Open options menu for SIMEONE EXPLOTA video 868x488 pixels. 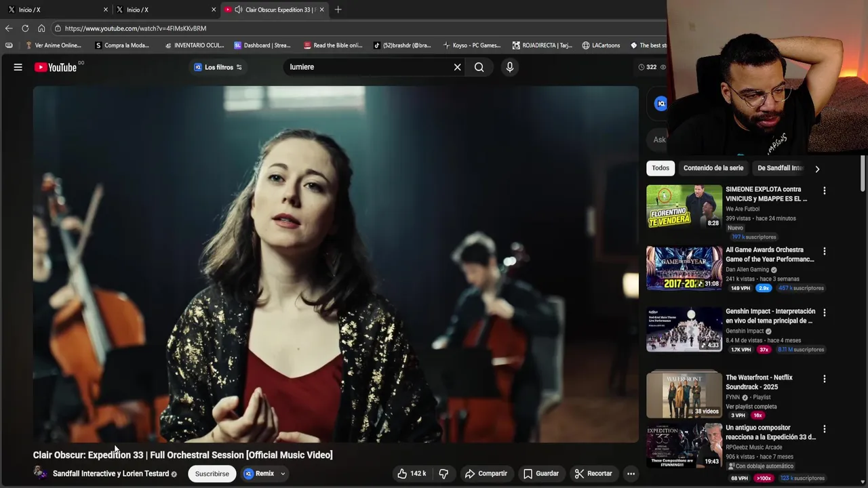click(825, 191)
